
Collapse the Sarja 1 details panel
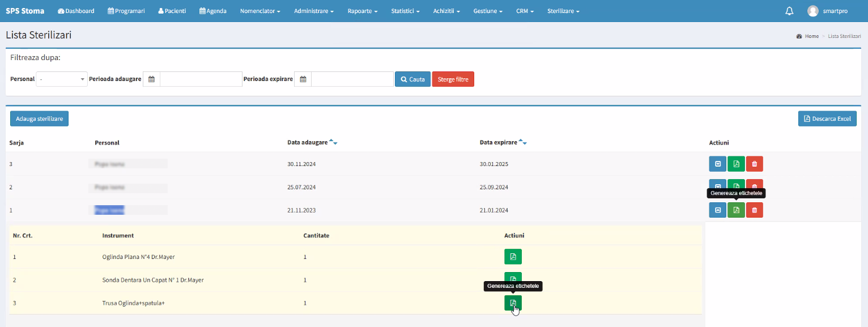coord(717,210)
